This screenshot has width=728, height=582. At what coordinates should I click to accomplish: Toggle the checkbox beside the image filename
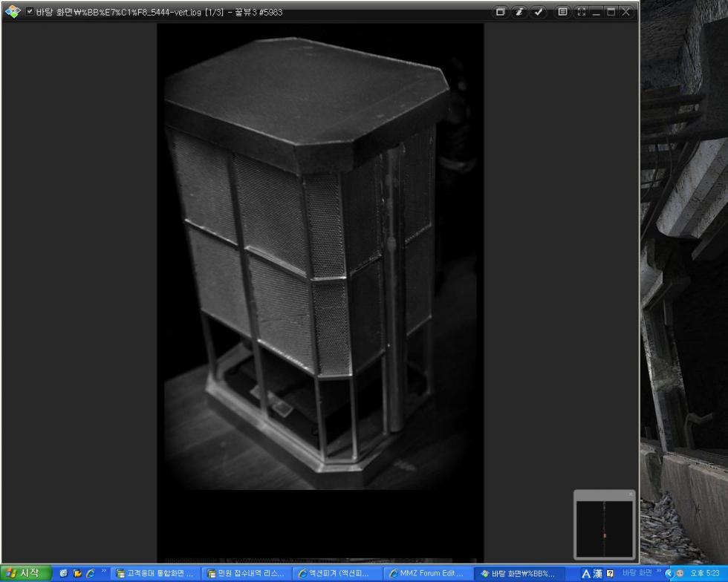(30, 12)
